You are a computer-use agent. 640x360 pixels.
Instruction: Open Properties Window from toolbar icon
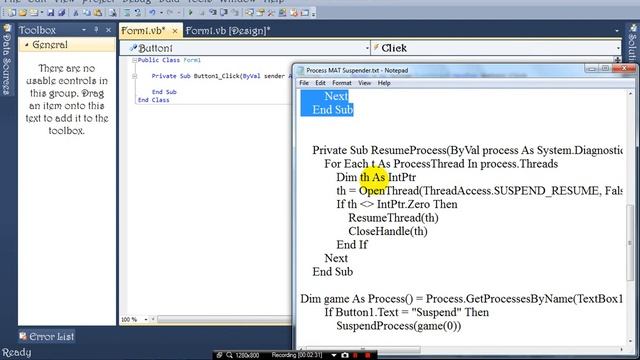pyautogui.click(x=260, y=13)
